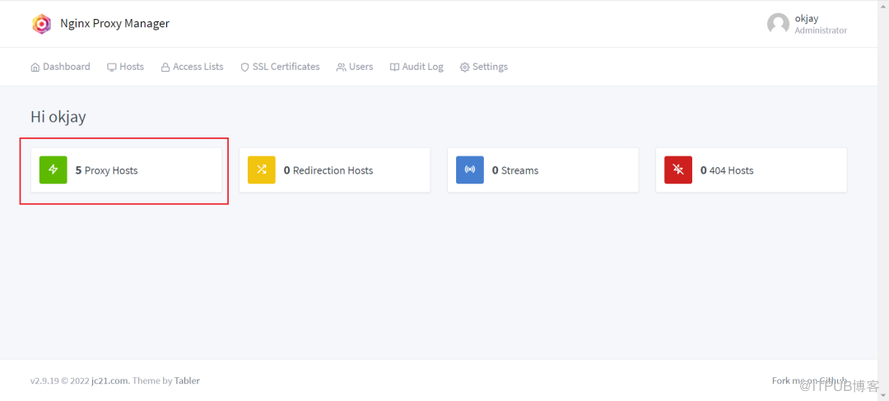Screen dimensions: 889x401
Task: Click the yellow Redirection Hosts shuffle icon
Action: 261,170
